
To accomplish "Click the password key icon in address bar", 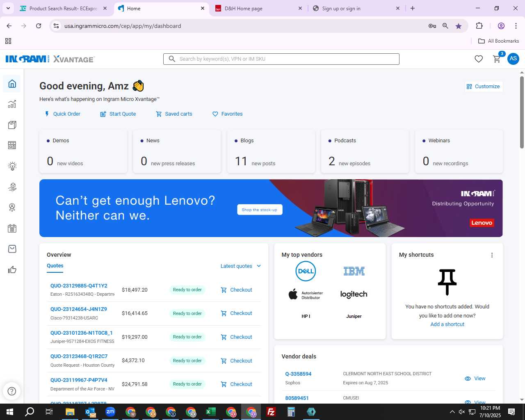I will 432,26.
